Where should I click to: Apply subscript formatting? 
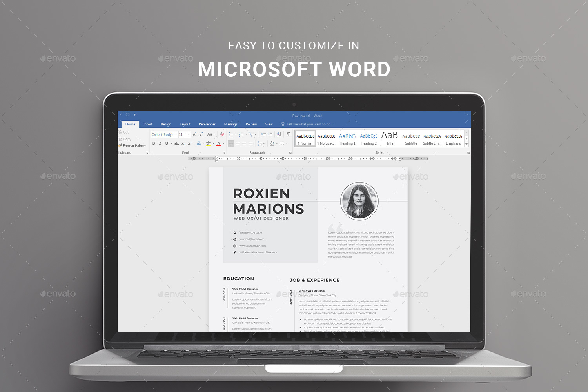pyautogui.click(x=183, y=143)
